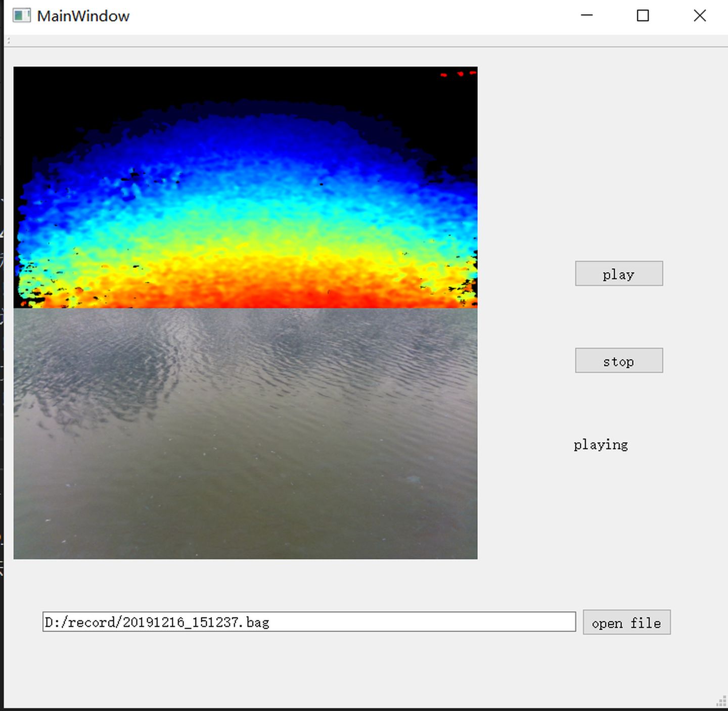Click the toolbar handle below the title
Image resolution: width=728 pixels, height=711 pixels.
tap(9, 41)
